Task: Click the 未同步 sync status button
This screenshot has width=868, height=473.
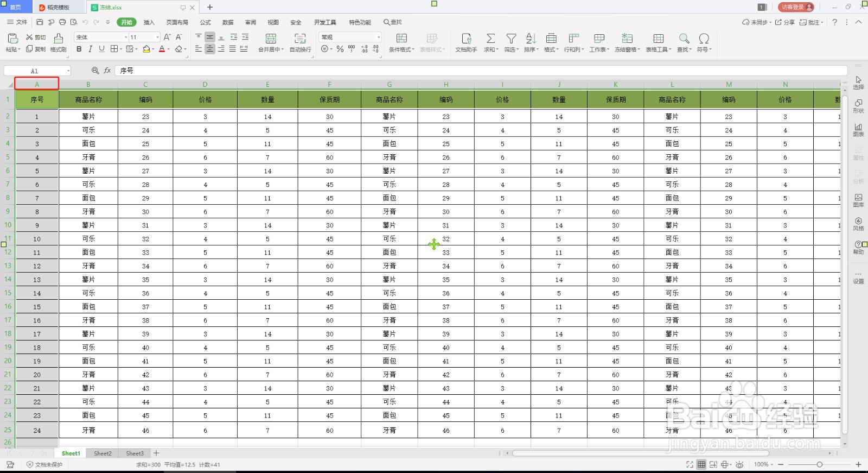Action: pyautogui.click(x=756, y=22)
